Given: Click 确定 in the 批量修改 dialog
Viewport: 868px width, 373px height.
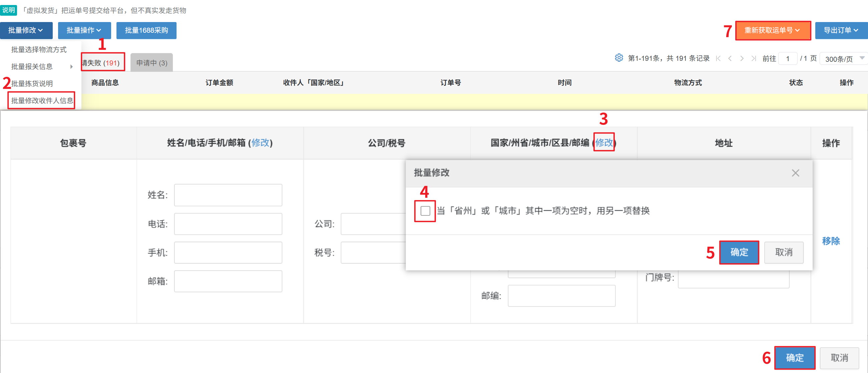Looking at the screenshot, I should [739, 252].
